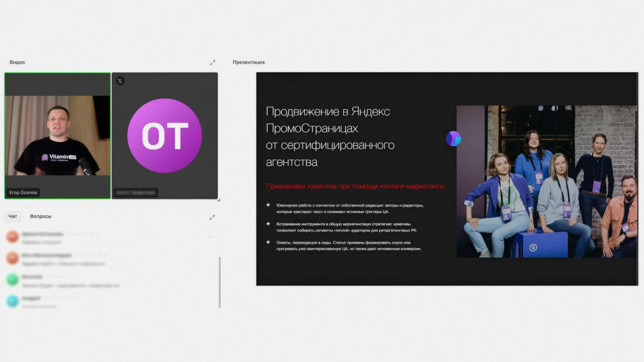Switch to the Чат tab
644x362 pixels.
tap(13, 217)
